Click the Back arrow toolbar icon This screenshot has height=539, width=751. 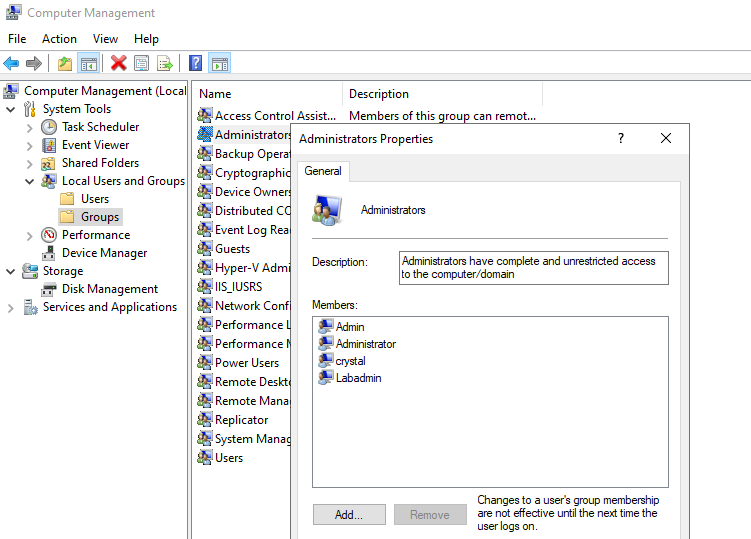coord(11,63)
